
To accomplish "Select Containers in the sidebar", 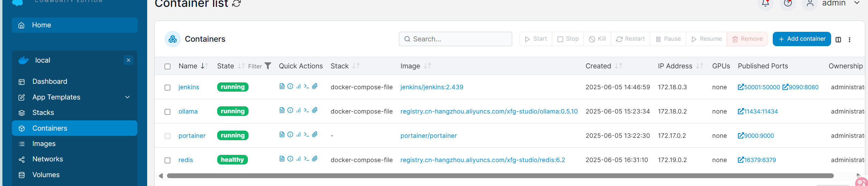I will pos(74,128).
